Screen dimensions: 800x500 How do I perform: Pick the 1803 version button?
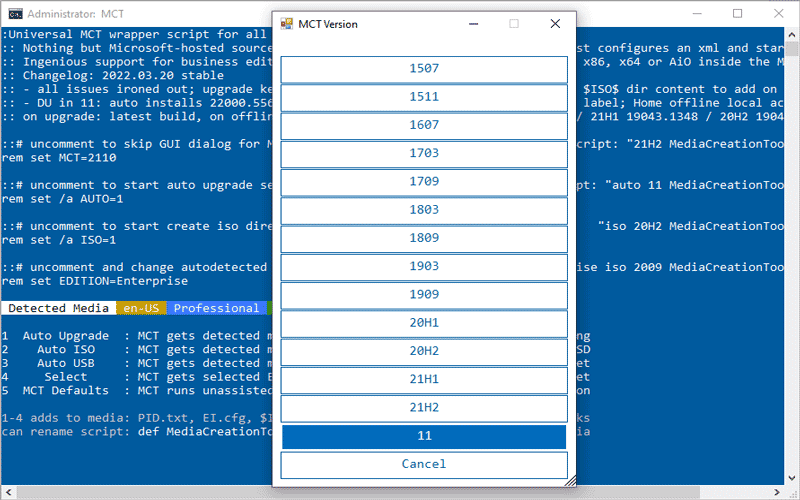(424, 210)
